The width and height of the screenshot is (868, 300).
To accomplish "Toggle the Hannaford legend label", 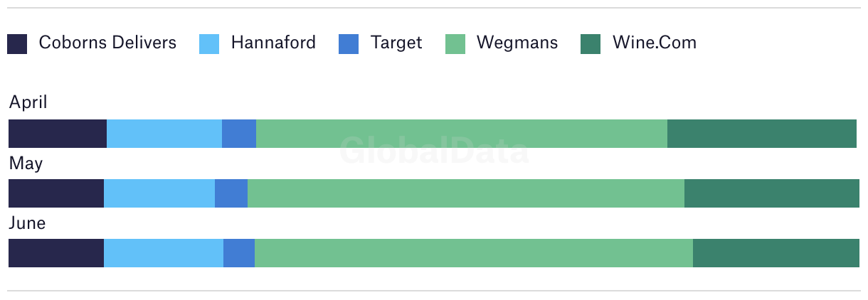I will tap(273, 43).
